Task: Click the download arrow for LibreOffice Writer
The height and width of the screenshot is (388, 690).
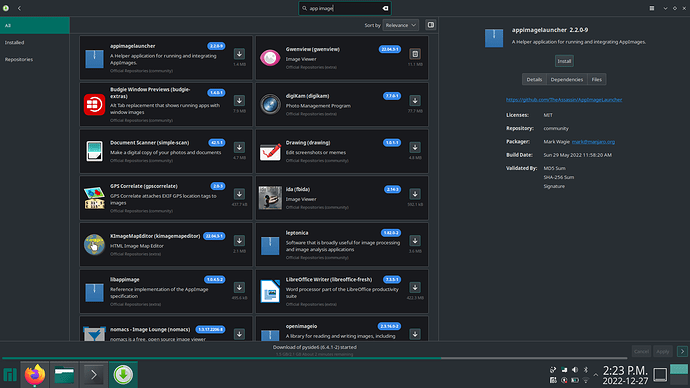Action: point(415,287)
